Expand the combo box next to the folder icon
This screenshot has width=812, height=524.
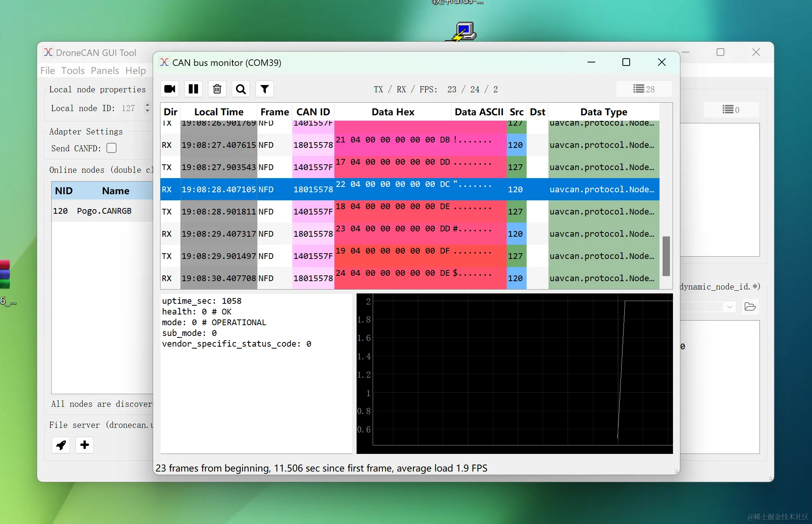pos(729,307)
